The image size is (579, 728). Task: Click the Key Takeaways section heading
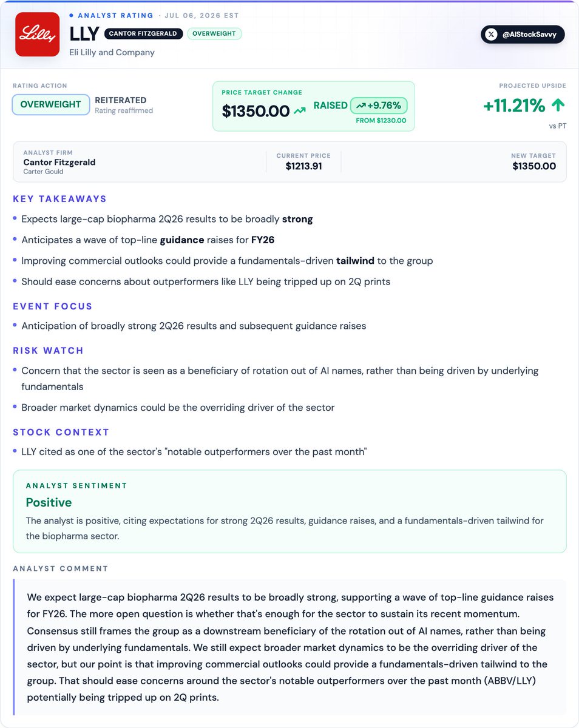click(x=60, y=199)
